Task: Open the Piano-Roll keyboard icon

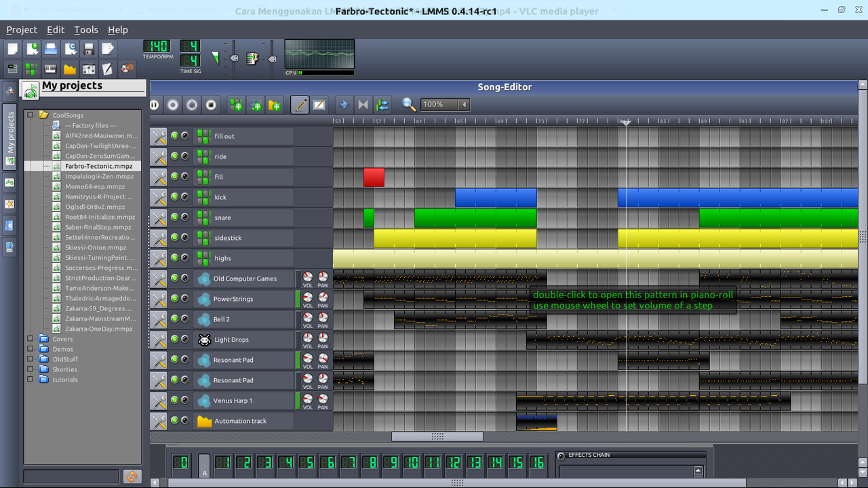Action: (x=51, y=68)
